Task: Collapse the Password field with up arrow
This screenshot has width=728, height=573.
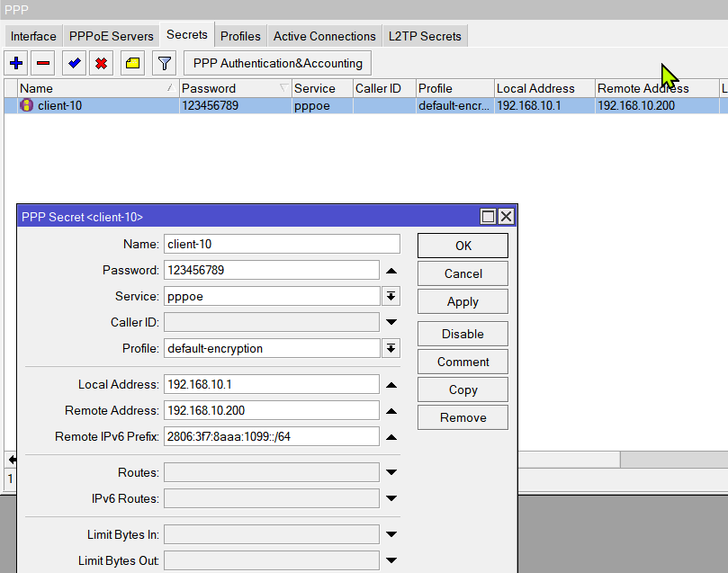Action: (x=391, y=271)
